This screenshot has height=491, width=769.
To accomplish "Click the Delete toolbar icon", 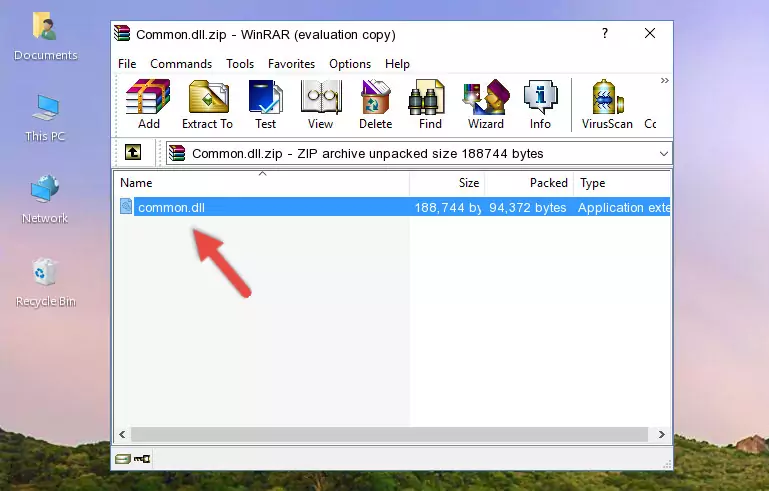I will [x=375, y=104].
